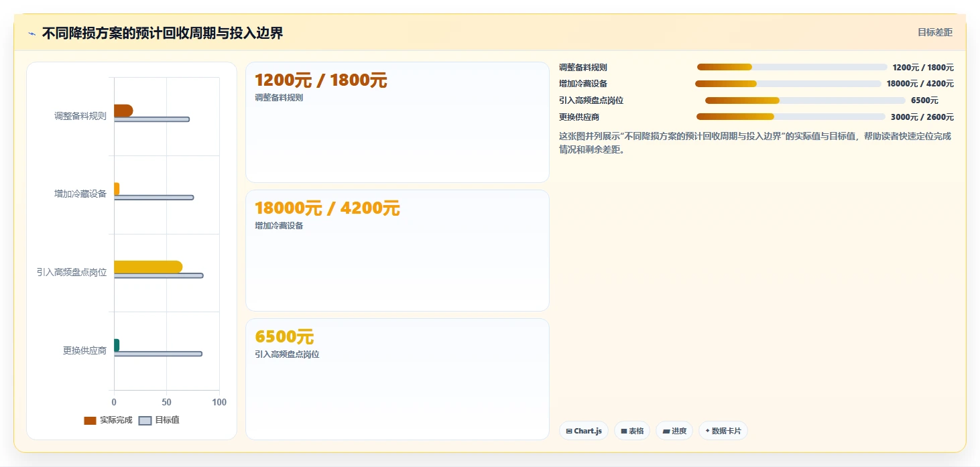Click the 引入高频盘点岗位 target bar in chart
The width and height of the screenshot is (980, 467).
[158, 275]
